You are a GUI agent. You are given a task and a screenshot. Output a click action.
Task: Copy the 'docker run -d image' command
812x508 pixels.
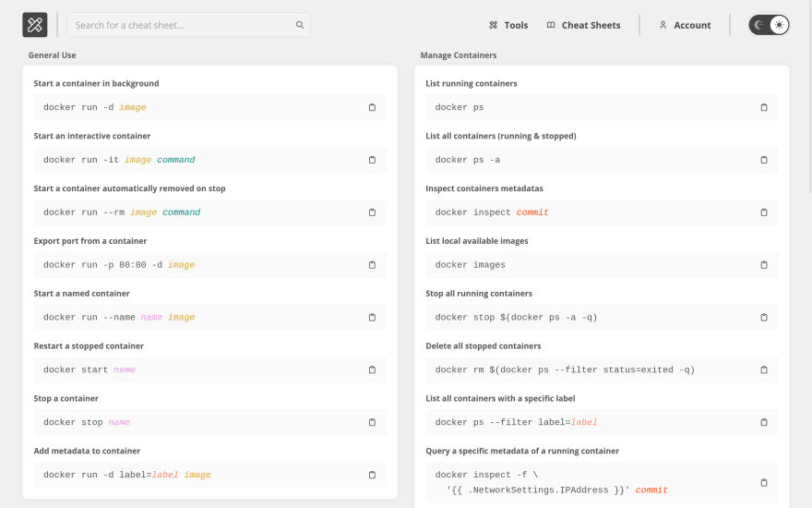(x=372, y=107)
